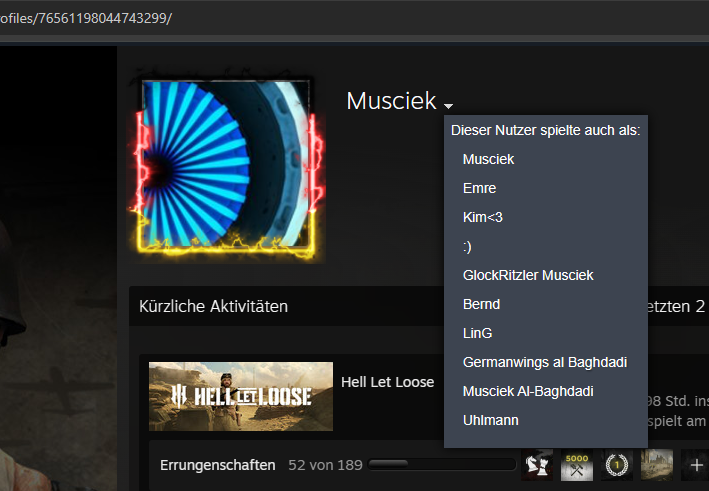Select the alias Emre
709x491 pixels.
479,189
